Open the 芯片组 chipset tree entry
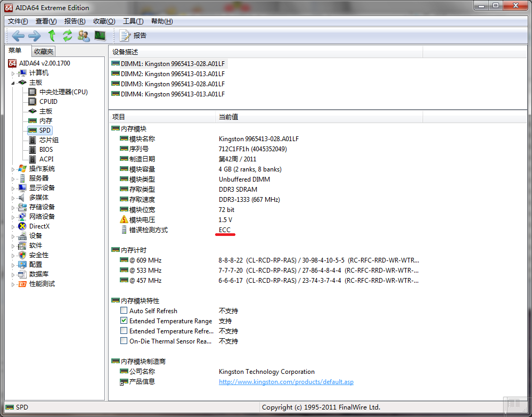 click(49, 140)
